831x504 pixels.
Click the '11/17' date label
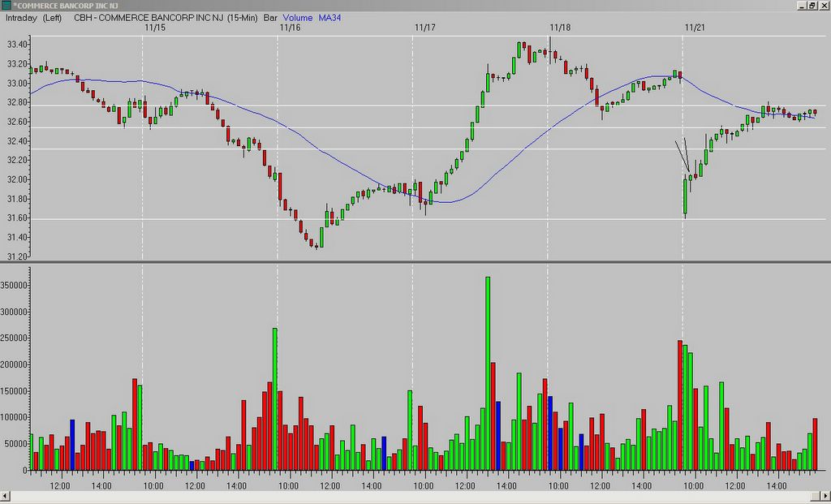(425, 28)
